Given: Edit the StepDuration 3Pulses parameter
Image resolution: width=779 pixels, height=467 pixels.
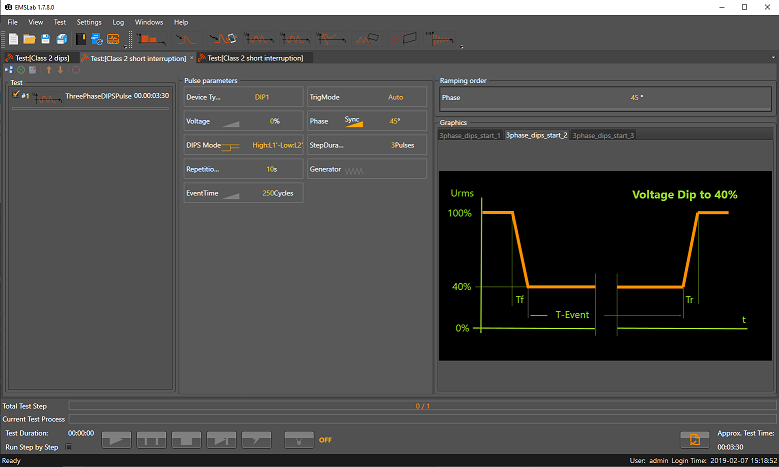Looking at the screenshot, I should [x=367, y=145].
